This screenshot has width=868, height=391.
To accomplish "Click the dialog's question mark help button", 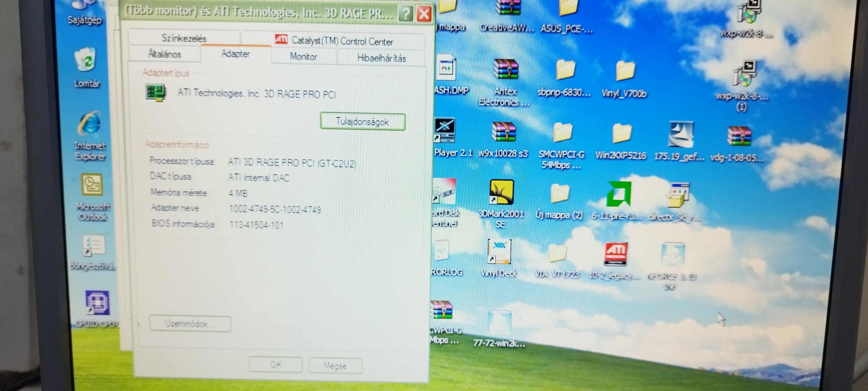I will (406, 14).
